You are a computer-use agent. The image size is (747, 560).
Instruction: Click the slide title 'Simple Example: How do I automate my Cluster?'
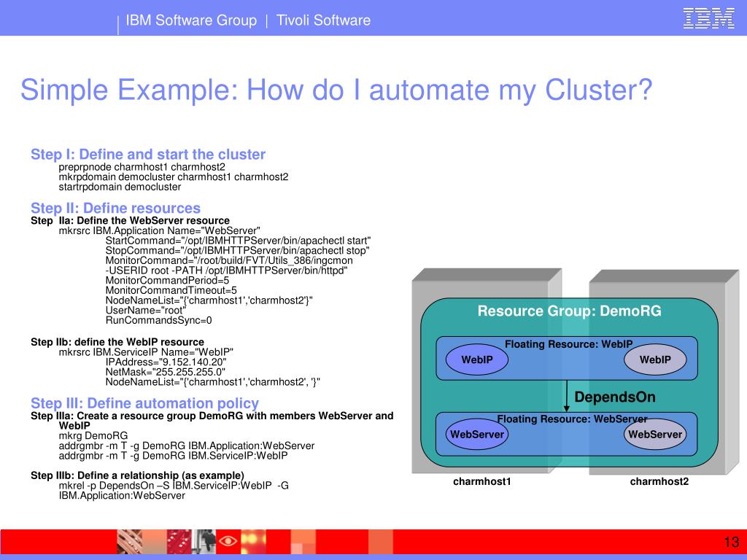coord(336,90)
